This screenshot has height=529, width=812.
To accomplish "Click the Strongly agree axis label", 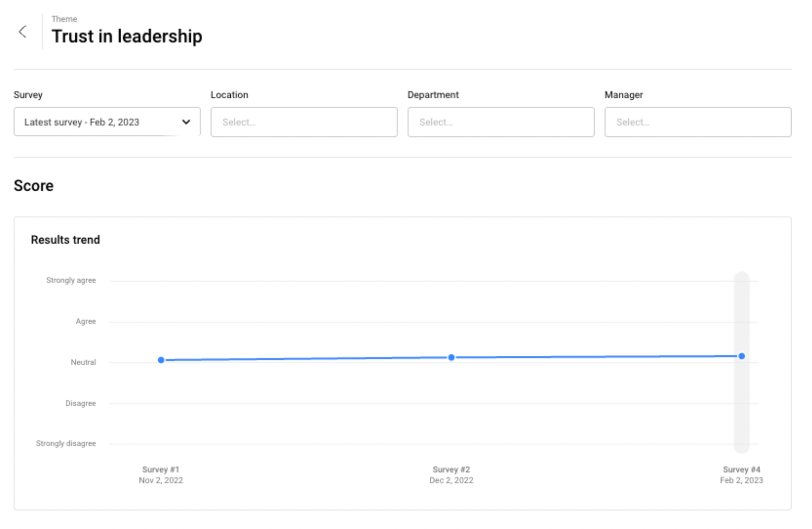I will click(71, 280).
